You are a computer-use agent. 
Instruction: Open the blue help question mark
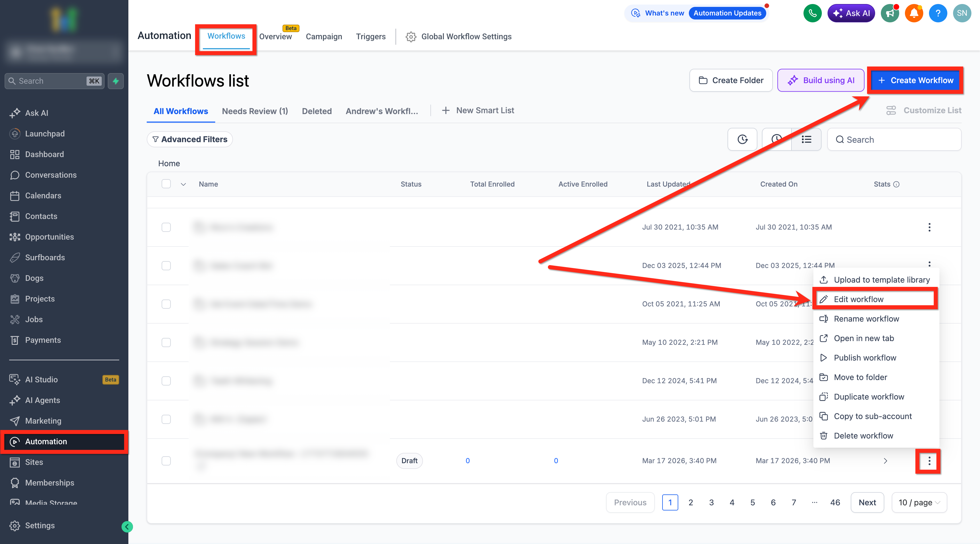pyautogui.click(x=938, y=13)
